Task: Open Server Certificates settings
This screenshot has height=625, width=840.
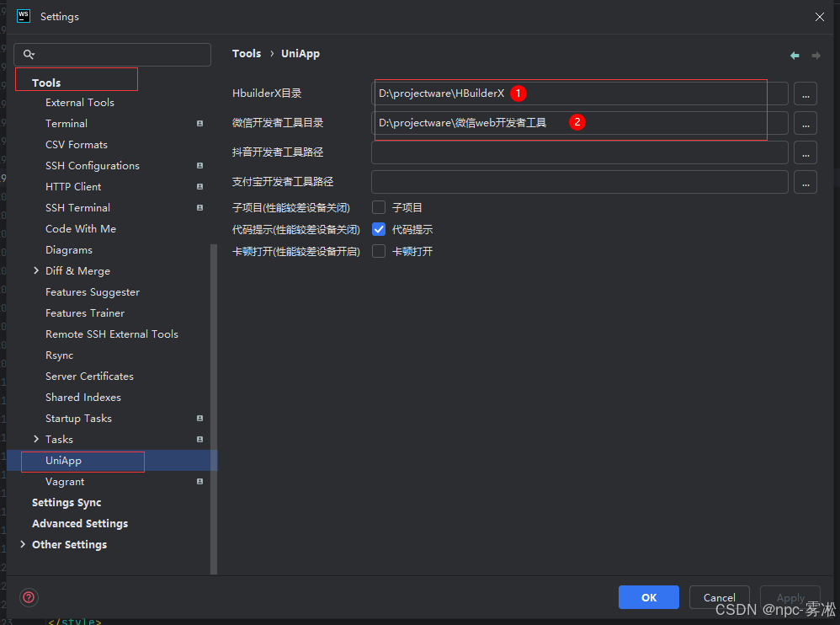Action: [89, 377]
